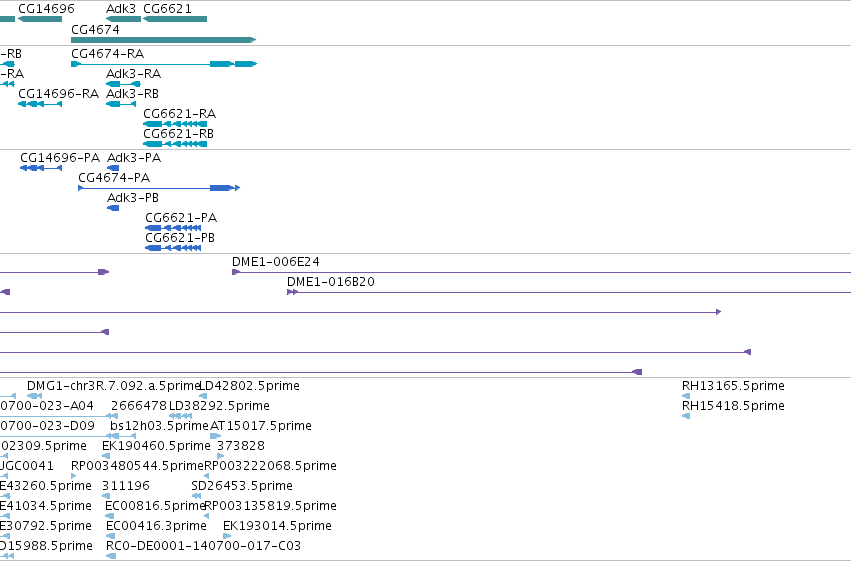Select protein label CG14696-PA
Viewport: 851px width, 561px height.
(60, 158)
